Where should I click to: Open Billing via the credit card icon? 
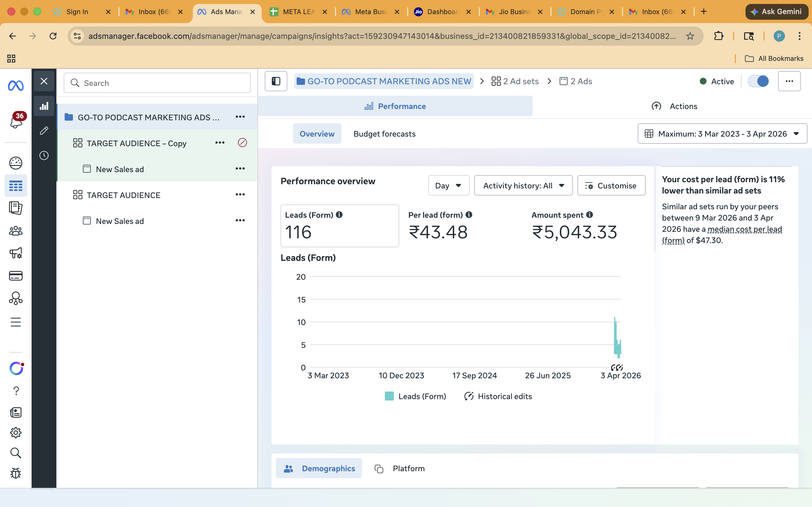[16, 276]
